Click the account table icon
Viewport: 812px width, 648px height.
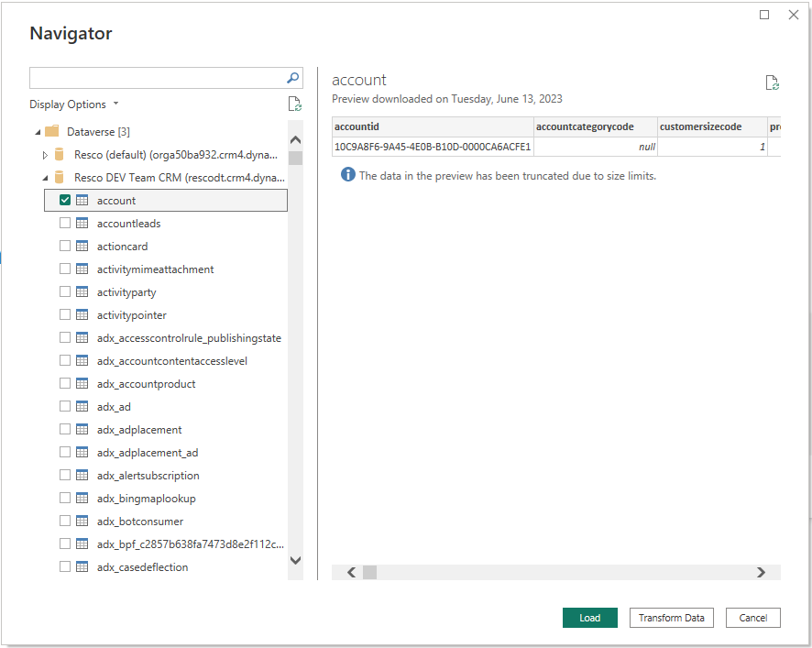tap(82, 200)
